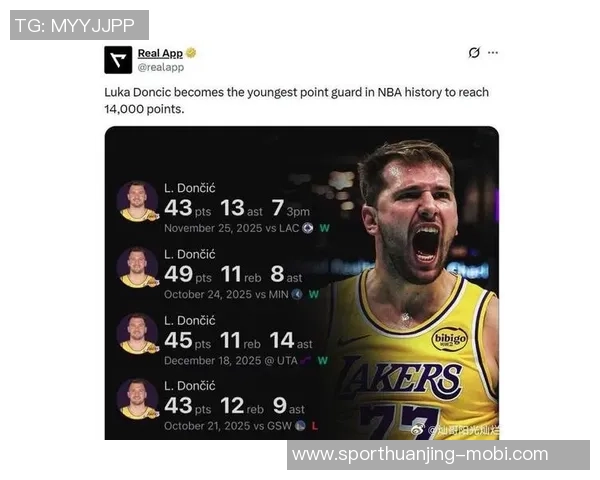Open the Real App account name link
Screen dimensions: 600x480
(160, 53)
